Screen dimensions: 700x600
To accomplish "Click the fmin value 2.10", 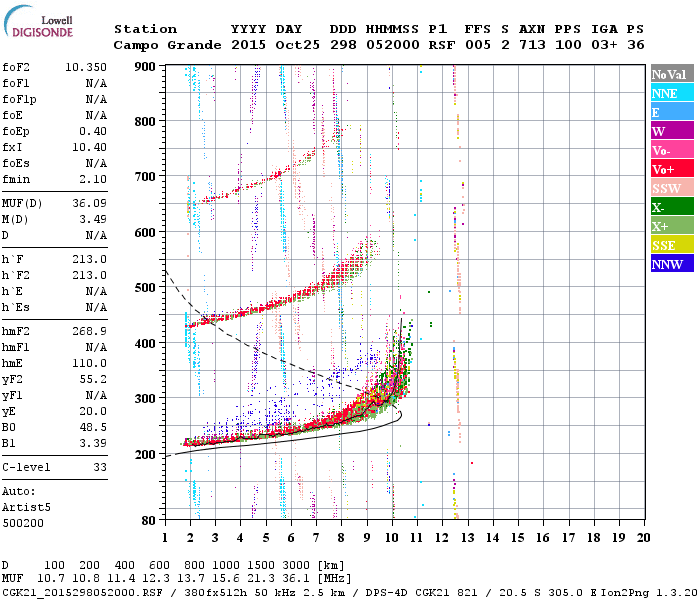I will coord(93,179).
